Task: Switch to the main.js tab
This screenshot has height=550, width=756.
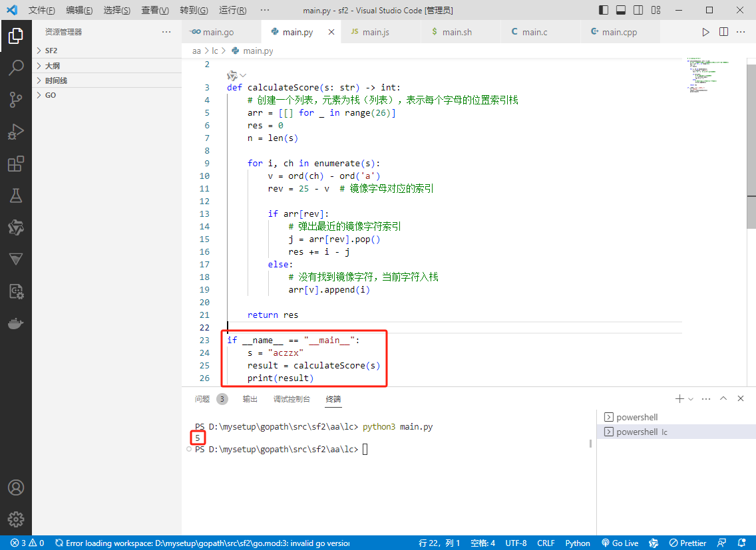Action: pos(381,32)
